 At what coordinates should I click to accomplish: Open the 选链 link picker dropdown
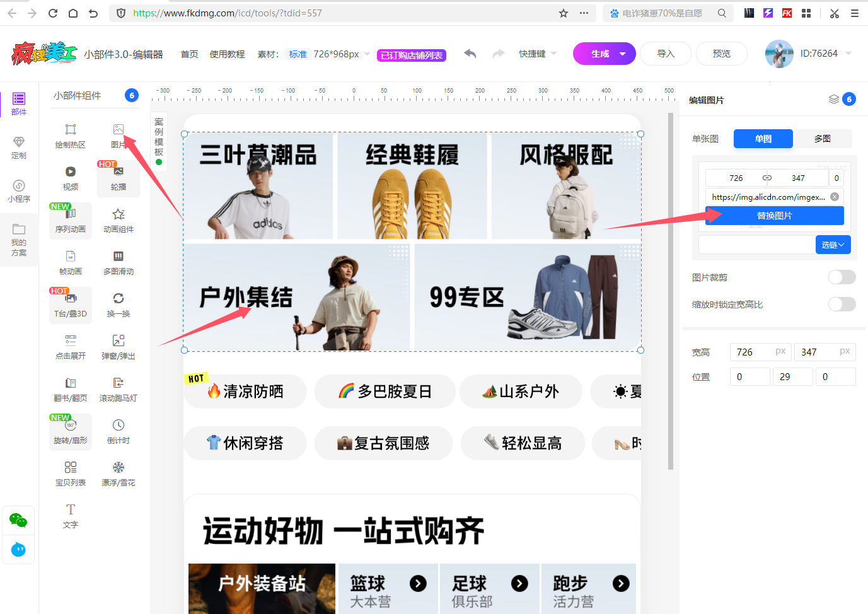[833, 245]
